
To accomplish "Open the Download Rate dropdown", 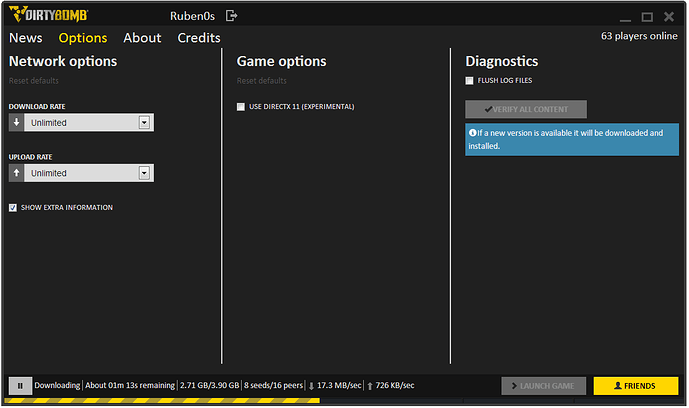I will 144,122.
